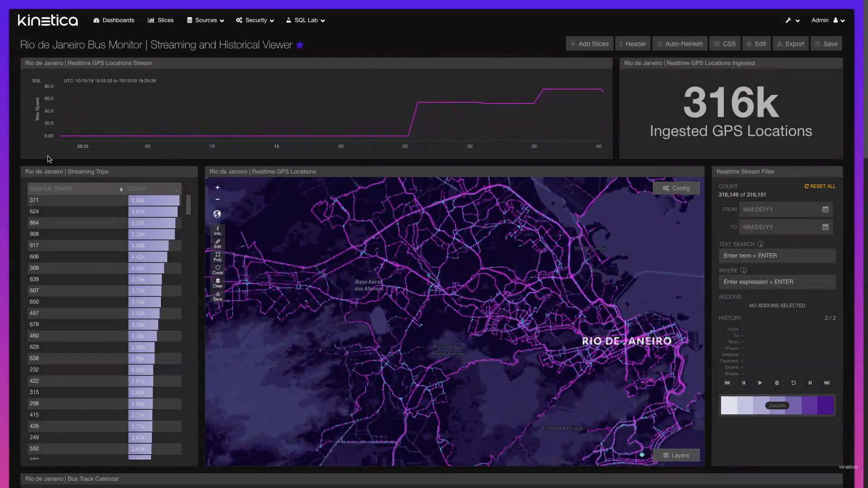Open the Slices menu item
Viewport: 868px width, 488px height.
click(x=160, y=20)
